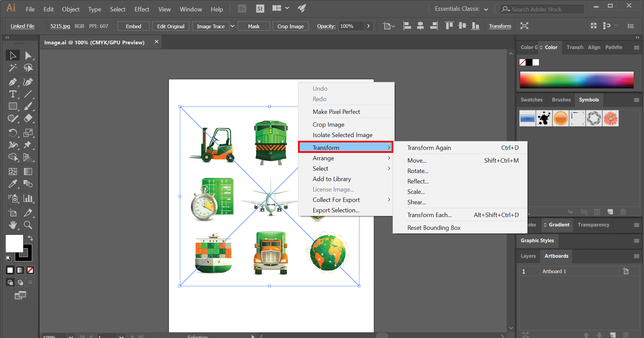This screenshot has width=644, height=338.
Task: Select the Type tool in toolbar
Action: coord(13,94)
